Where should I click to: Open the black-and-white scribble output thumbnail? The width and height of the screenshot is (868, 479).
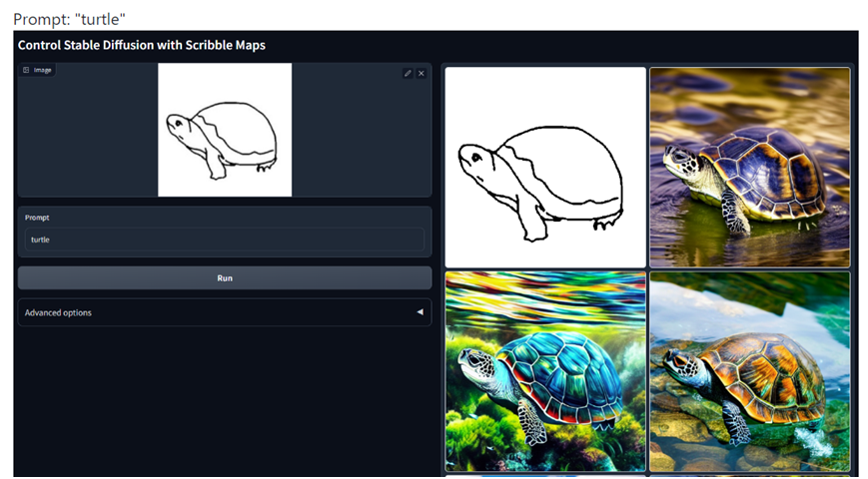pyautogui.click(x=545, y=168)
